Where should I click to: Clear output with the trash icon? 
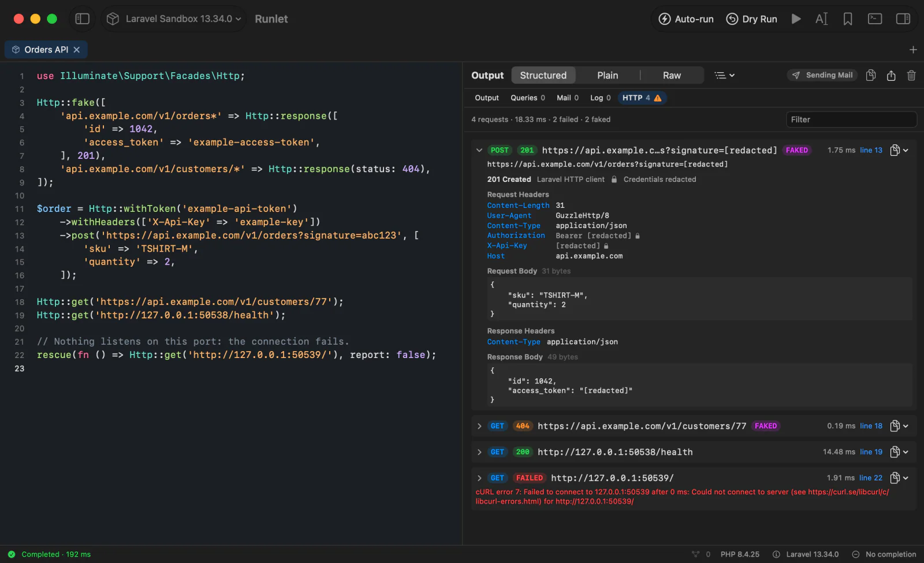click(x=911, y=75)
